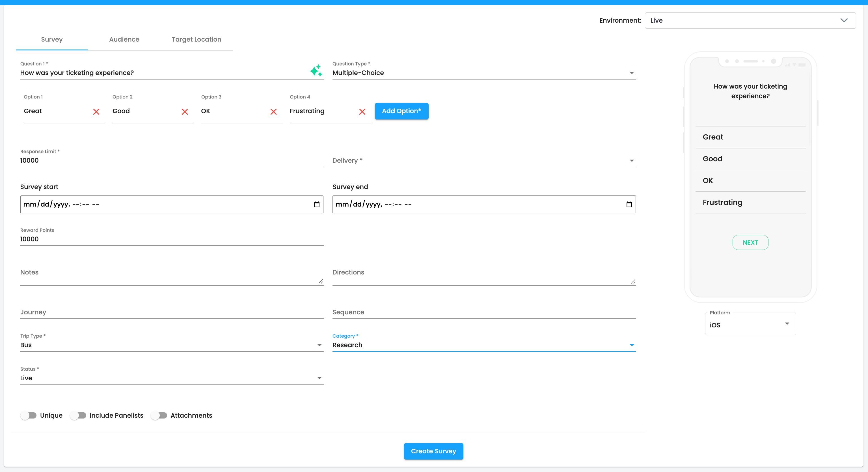The image size is (868, 472).
Task: Turn on Include Panelists switch
Action: pos(78,415)
